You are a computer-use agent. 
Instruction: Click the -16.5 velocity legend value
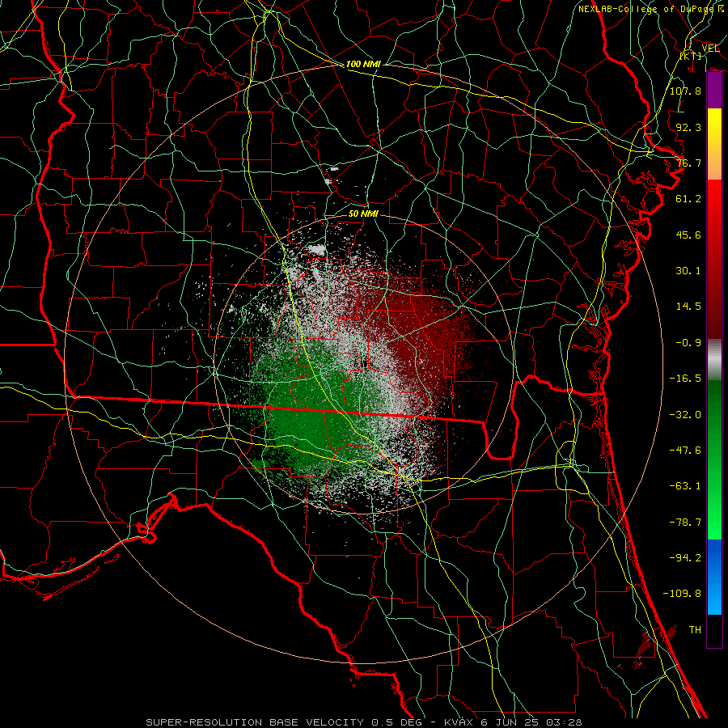[685, 379]
